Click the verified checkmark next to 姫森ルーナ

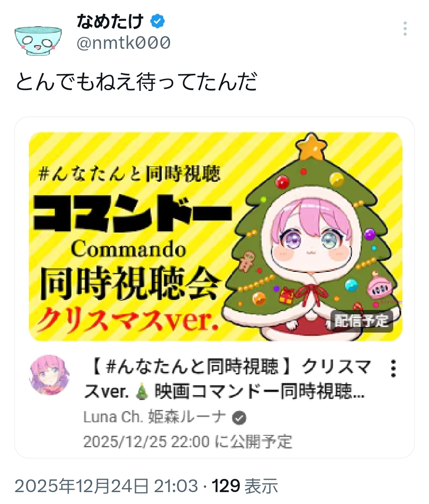[239, 418]
